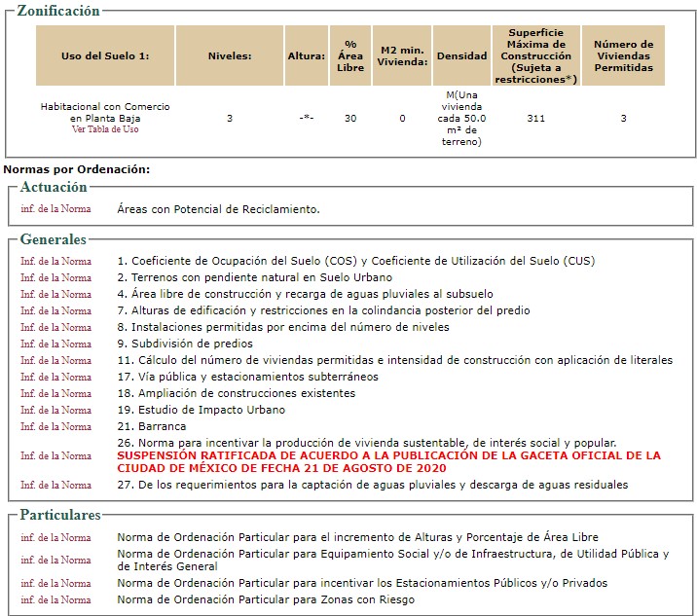Open Inf. de la Norma for Ampliación de construcciones existentes
This screenshot has width=697, height=616.
click(55, 393)
